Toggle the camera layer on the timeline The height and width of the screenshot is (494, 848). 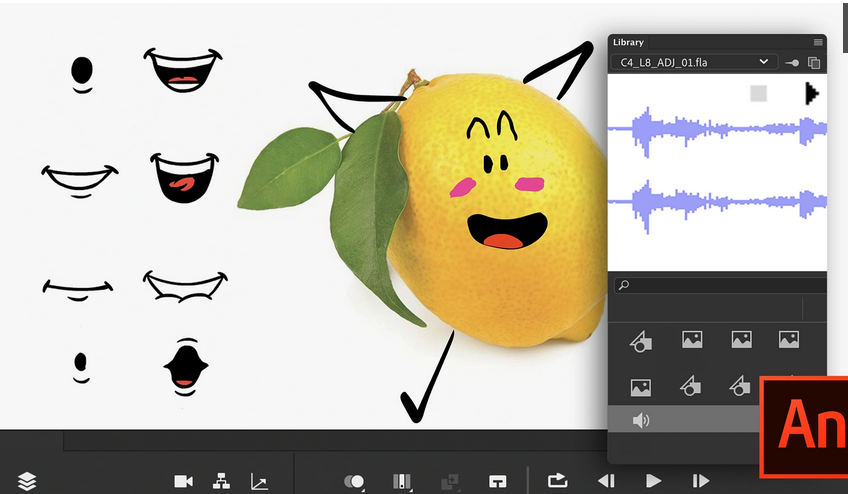point(183,481)
